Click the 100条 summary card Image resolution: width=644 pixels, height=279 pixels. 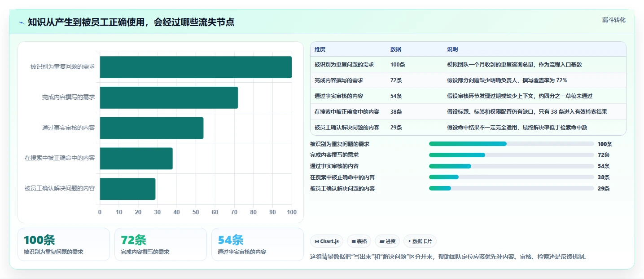point(64,244)
